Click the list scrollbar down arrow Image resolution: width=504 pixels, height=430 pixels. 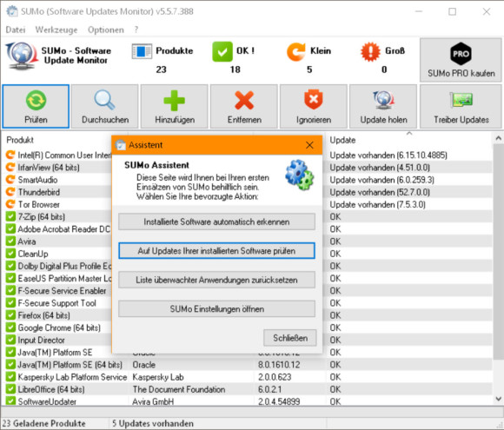(x=498, y=399)
